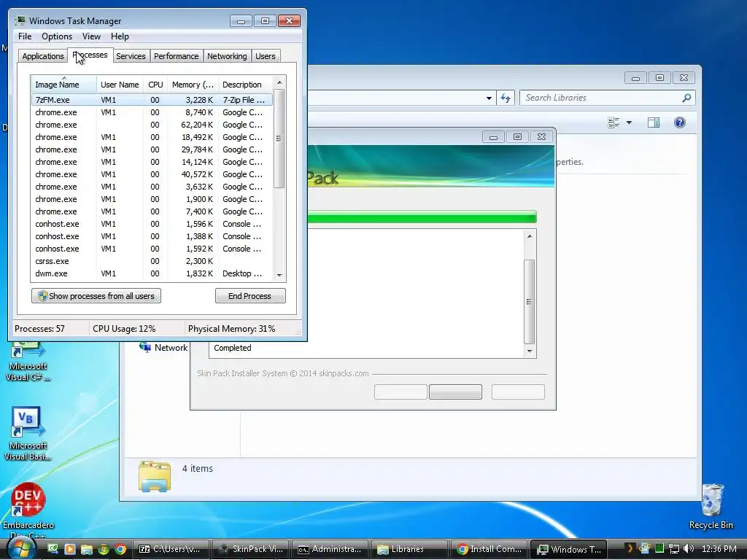The width and height of the screenshot is (747, 560).
Task: Click the green CPU meter tray icon
Action: [659, 548]
